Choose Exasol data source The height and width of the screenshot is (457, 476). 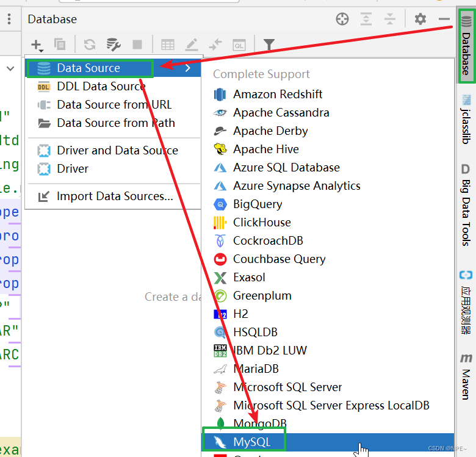click(x=328, y=278)
